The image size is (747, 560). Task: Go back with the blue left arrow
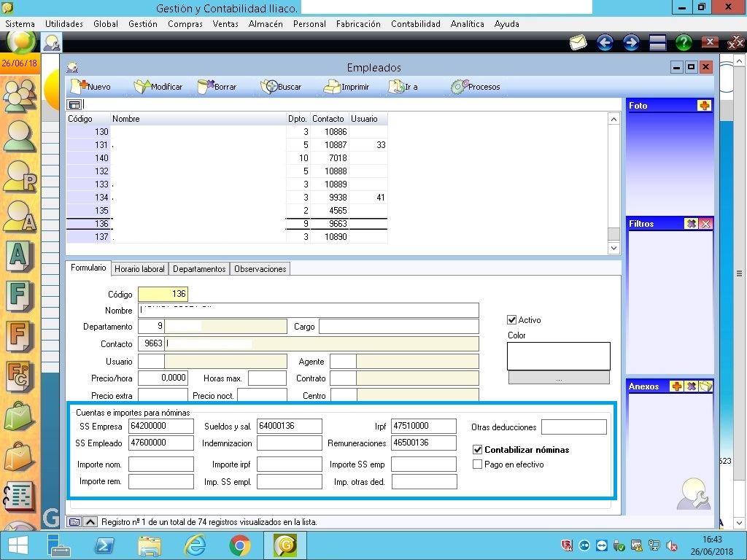[605, 42]
